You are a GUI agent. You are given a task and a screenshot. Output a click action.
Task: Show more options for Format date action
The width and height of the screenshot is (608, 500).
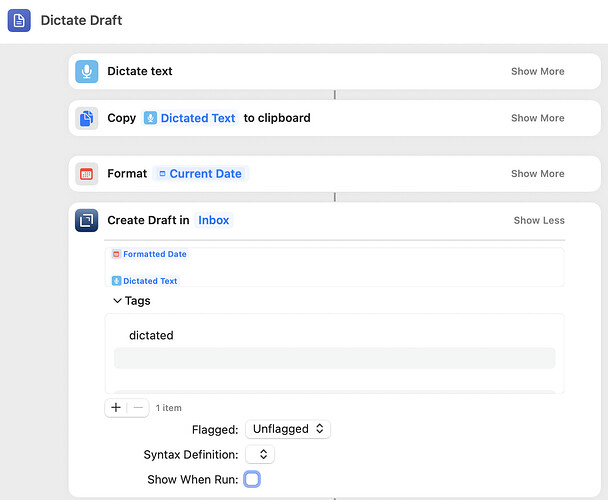(537, 174)
